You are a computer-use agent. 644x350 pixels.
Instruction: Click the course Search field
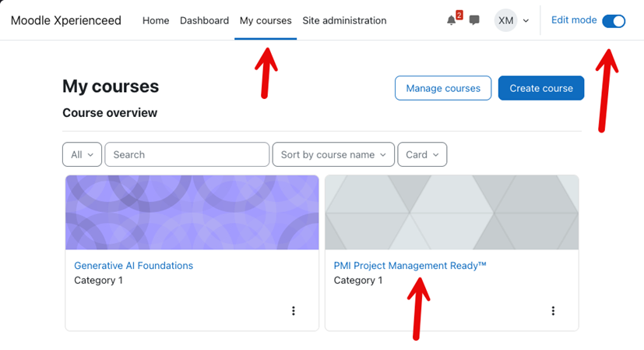[187, 154]
